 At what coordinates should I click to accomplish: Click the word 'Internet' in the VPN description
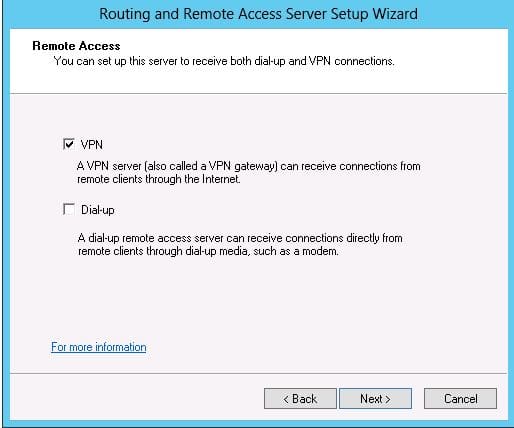click(221, 179)
